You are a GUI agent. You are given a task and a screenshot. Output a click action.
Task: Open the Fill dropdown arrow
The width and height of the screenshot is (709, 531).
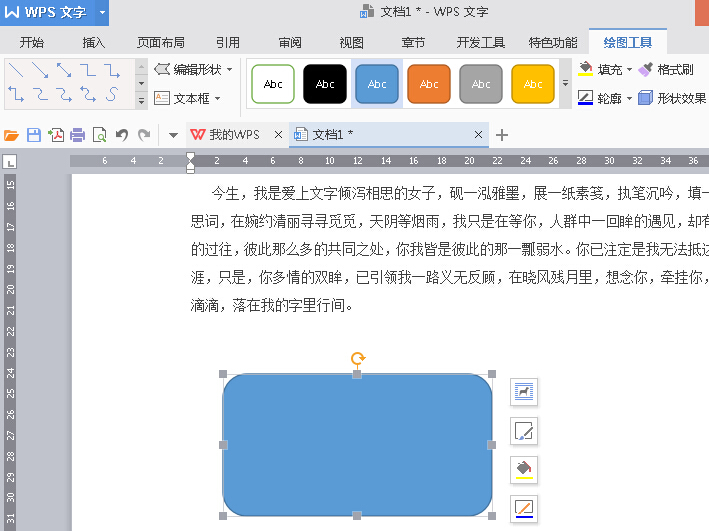pyautogui.click(x=629, y=70)
